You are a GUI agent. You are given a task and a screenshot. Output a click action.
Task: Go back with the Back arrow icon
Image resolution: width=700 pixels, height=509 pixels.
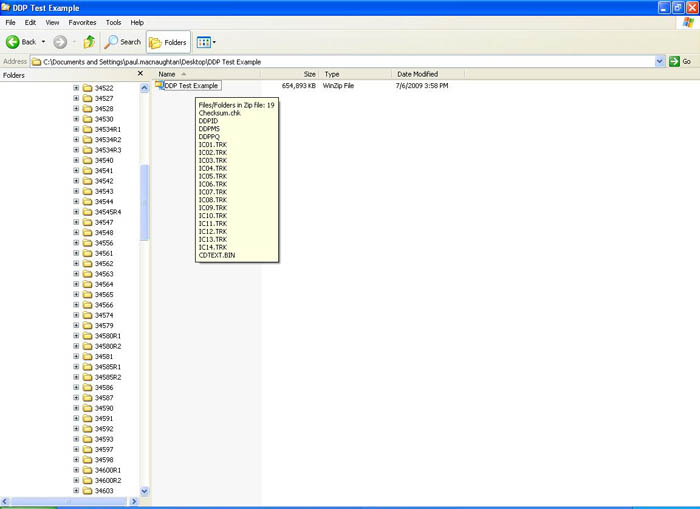pyautogui.click(x=12, y=42)
